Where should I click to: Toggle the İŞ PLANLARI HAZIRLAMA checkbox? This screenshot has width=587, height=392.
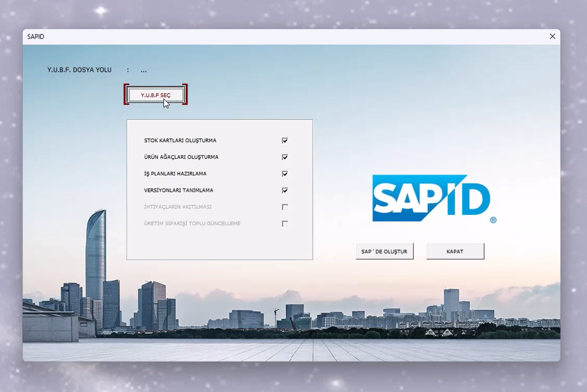(x=285, y=173)
